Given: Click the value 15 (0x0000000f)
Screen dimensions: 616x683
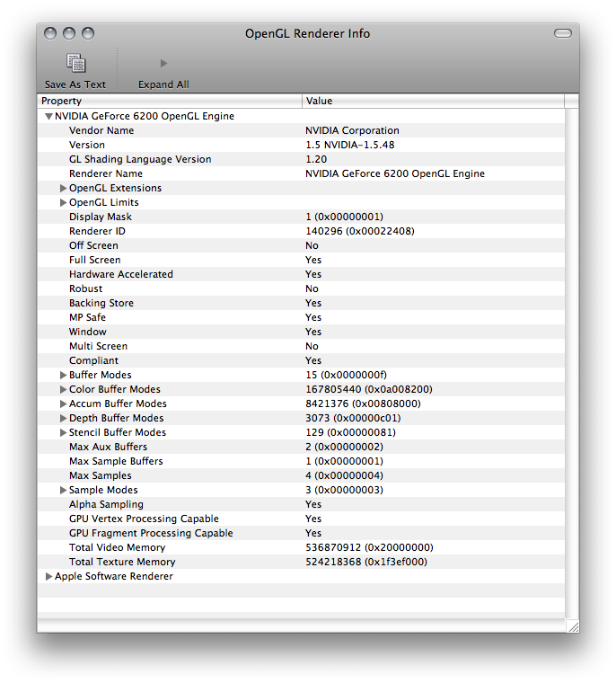Looking at the screenshot, I should point(346,375).
